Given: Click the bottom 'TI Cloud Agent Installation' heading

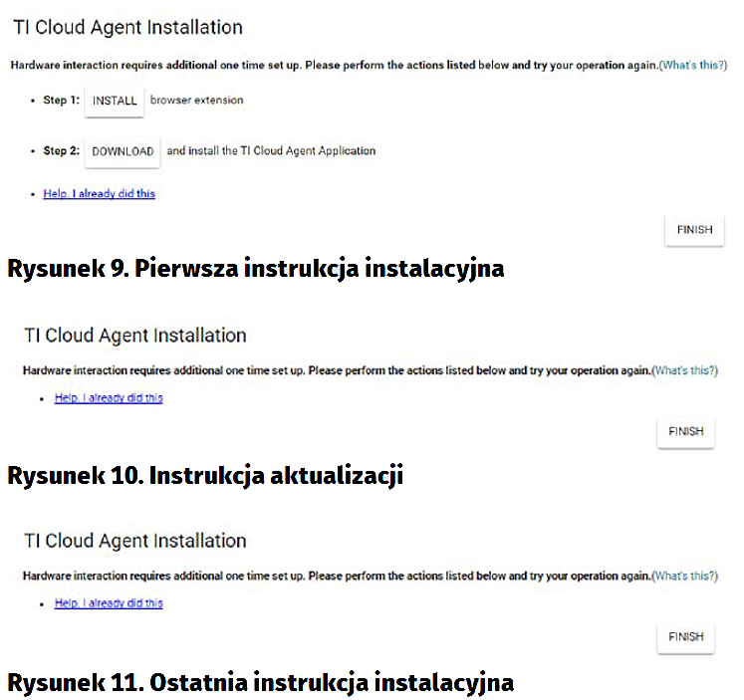Looking at the screenshot, I should [134, 541].
